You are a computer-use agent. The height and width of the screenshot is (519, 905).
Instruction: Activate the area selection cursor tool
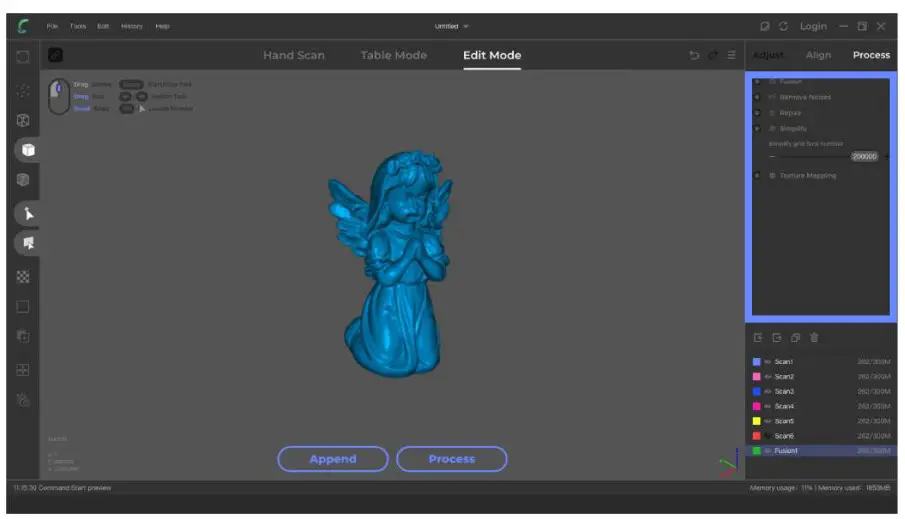[28, 243]
